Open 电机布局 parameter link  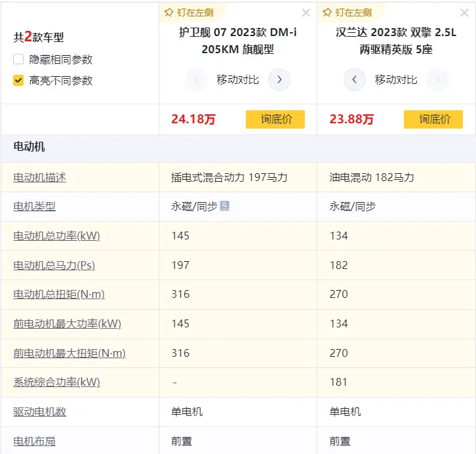[34, 441]
